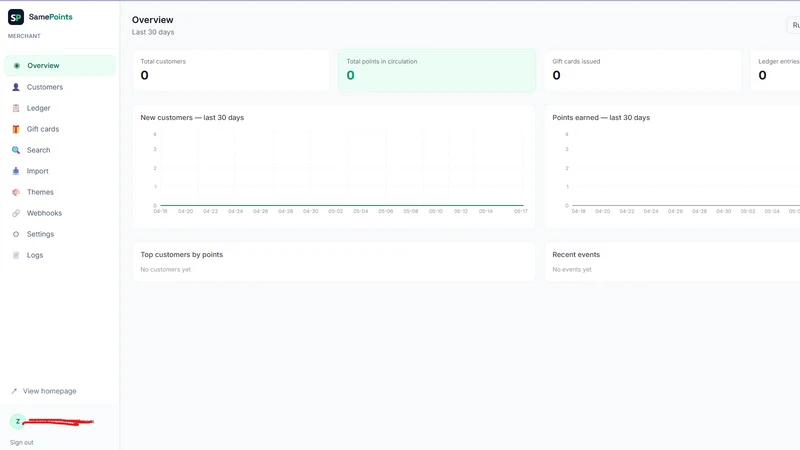Click the Settings gear icon
The width and height of the screenshot is (800, 450).
coord(16,234)
